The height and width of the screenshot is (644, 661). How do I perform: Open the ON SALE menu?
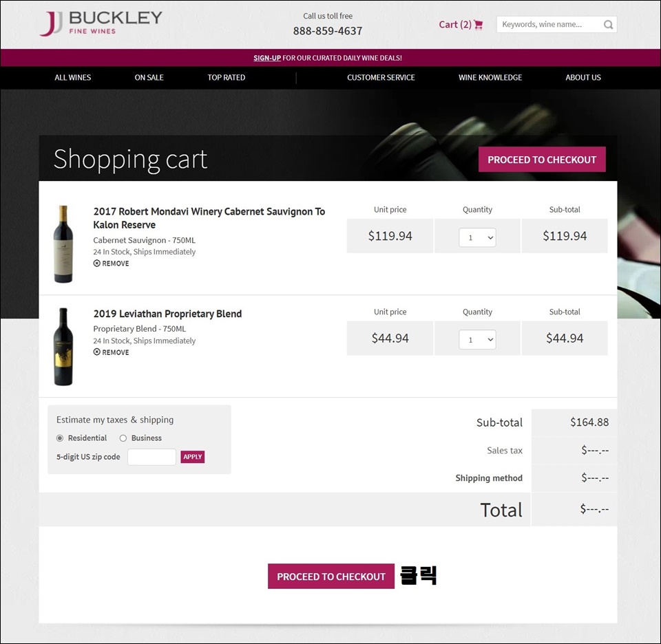(x=149, y=78)
